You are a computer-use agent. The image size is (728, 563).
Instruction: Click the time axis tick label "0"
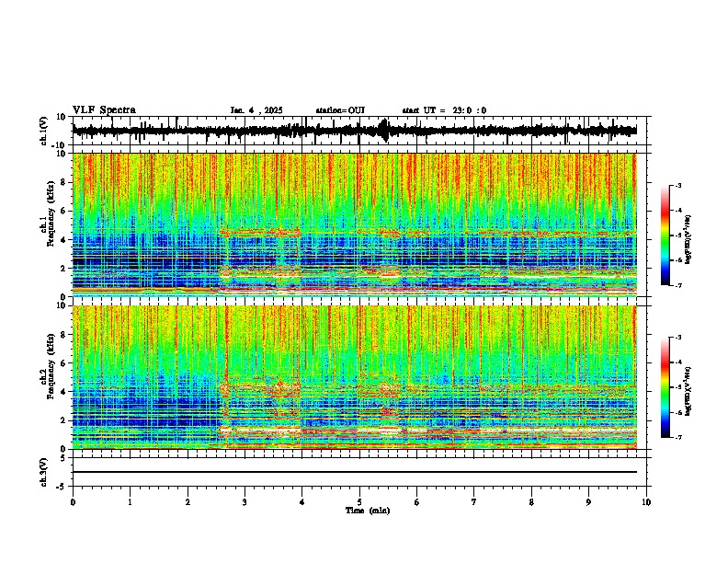[73, 502]
